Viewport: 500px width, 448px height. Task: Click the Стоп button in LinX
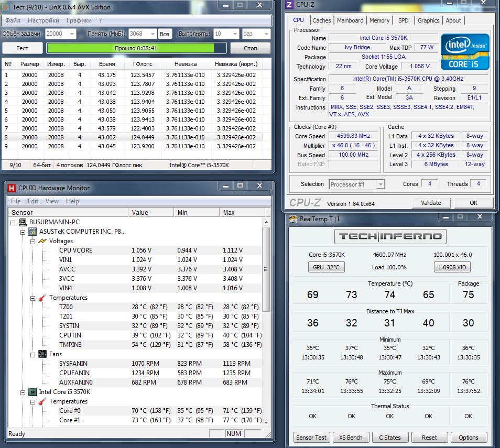point(251,48)
